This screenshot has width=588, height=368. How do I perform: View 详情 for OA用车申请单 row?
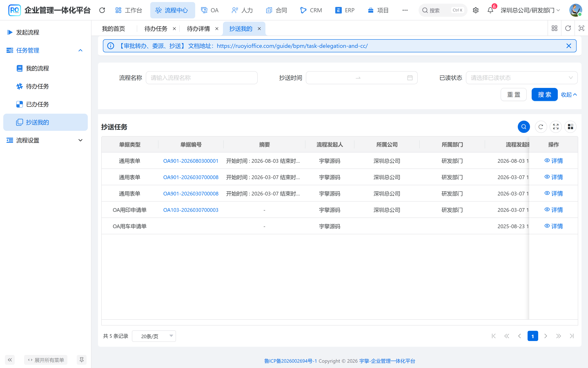click(553, 226)
